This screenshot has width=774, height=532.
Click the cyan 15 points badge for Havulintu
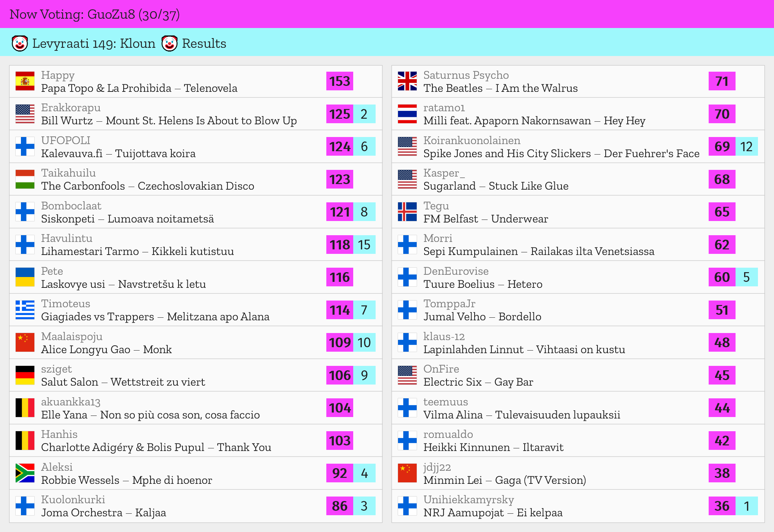point(364,245)
